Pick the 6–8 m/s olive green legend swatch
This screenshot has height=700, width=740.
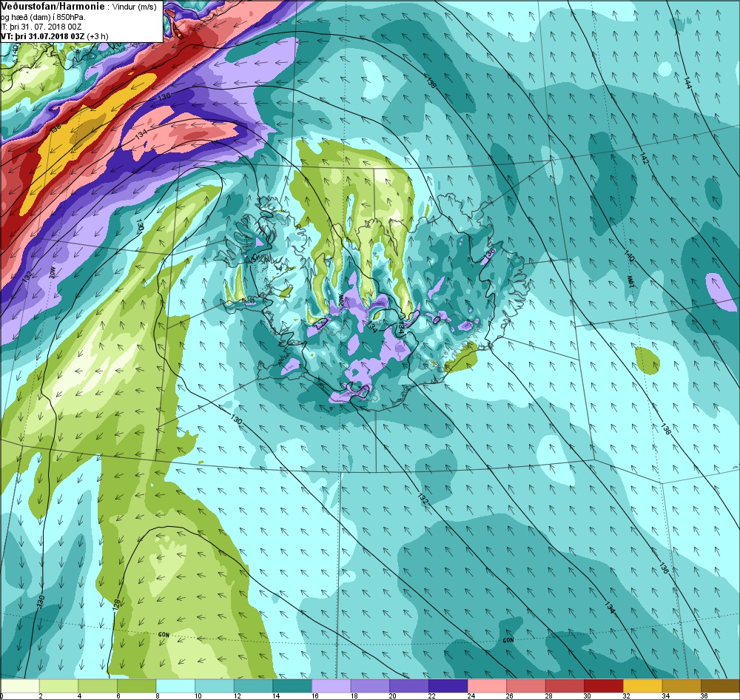pos(136,685)
